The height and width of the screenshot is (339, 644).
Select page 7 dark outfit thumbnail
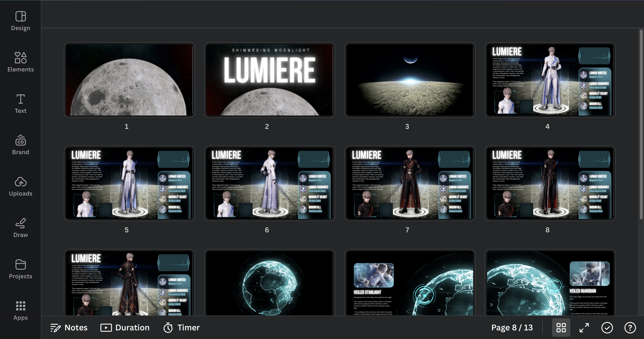click(x=410, y=183)
